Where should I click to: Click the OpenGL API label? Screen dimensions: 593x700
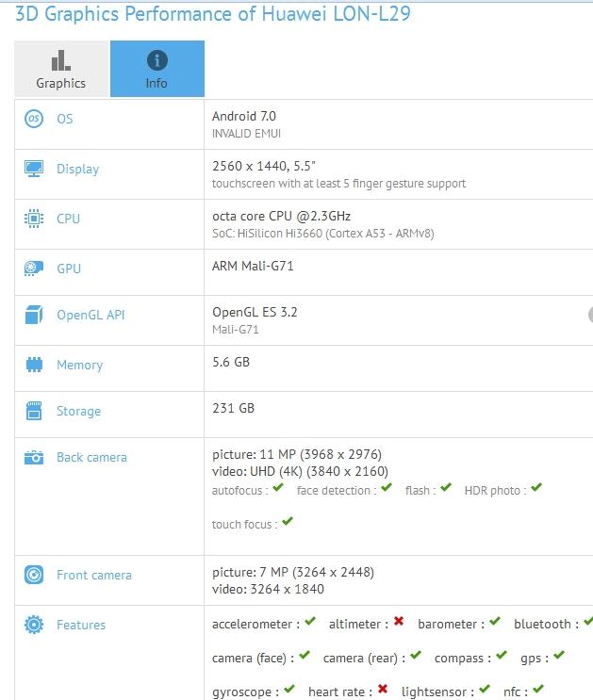pyautogui.click(x=91, y=315)
